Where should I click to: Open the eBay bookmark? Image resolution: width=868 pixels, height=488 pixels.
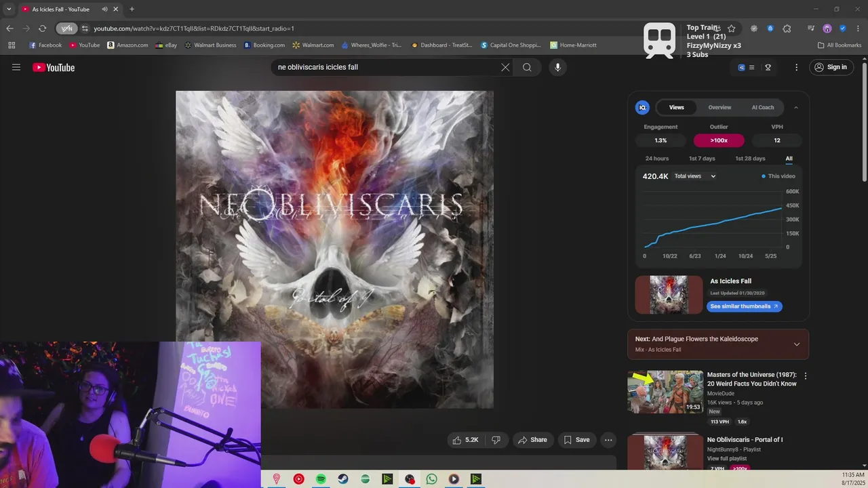(x=165, y=45)
